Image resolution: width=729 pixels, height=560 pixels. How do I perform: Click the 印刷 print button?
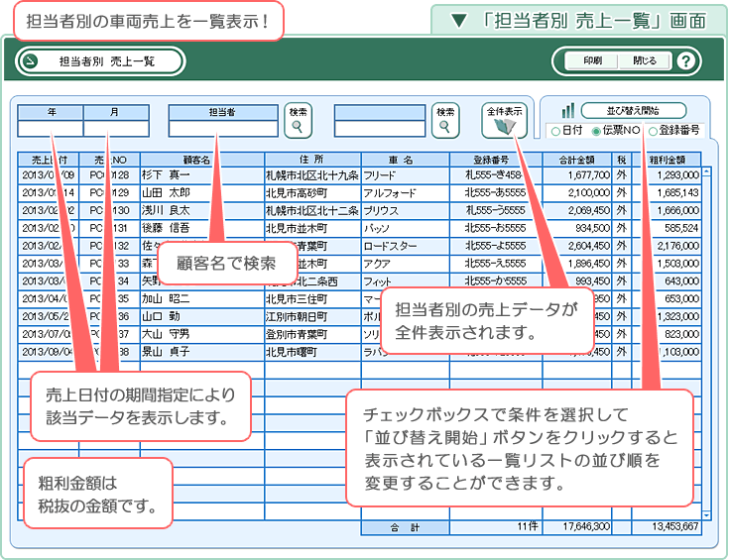click(592, 60)
